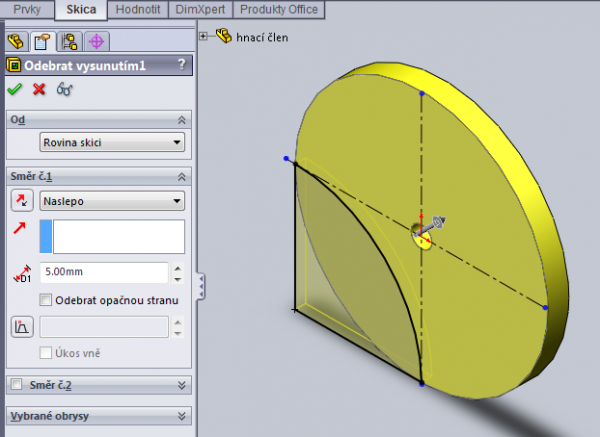The width and height of the screenshot is (600, 437).
Task: Enable Odebrat opačnou stranu checkbox
Action: (x=46, y=300)
